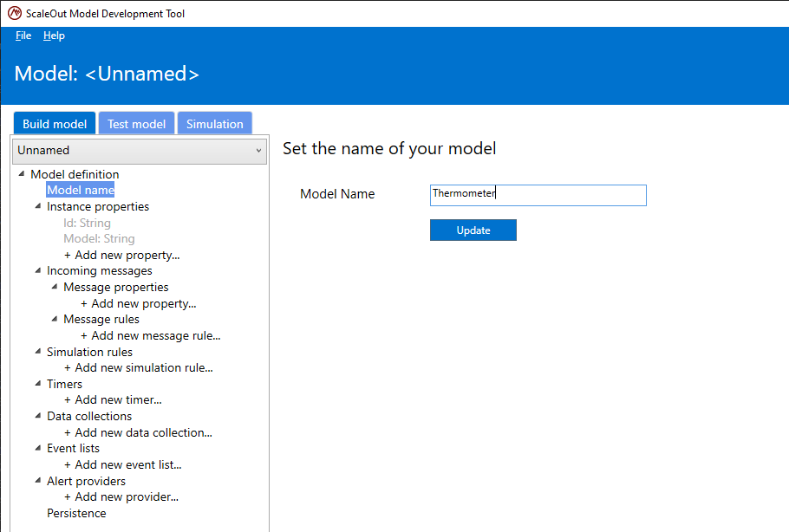
Task: Click the Update button
Action: [x=473, y=230]
